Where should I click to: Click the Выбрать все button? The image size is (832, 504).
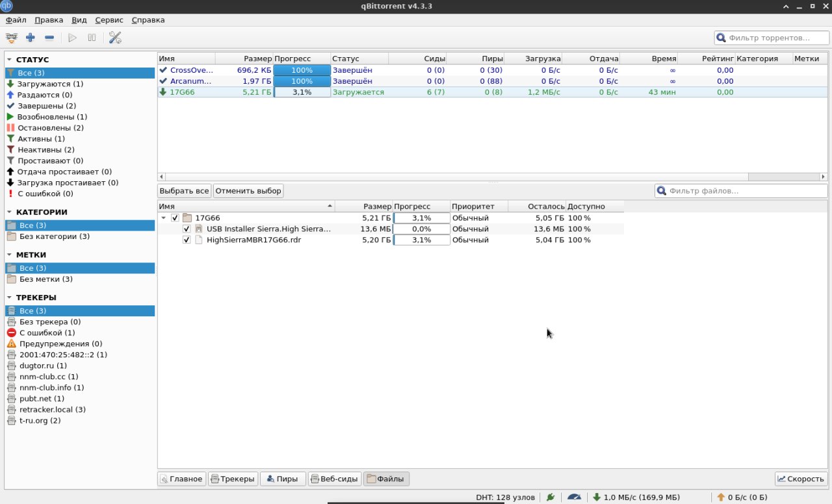point(185,191)
